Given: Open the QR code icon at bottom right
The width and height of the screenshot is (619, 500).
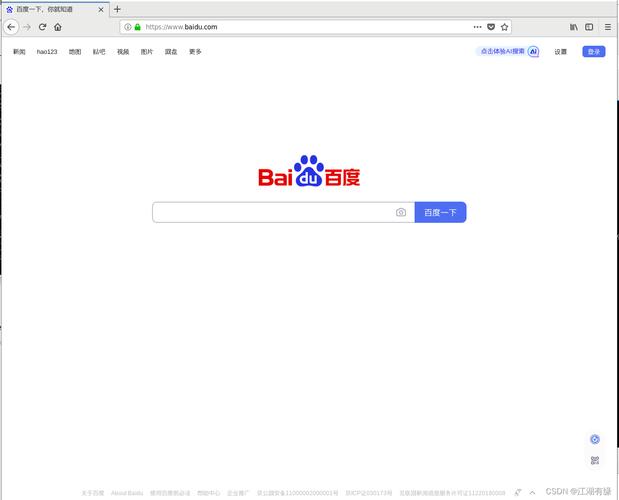Looking at the screenshot, I should pyautogui.click(x=595, y=460).
